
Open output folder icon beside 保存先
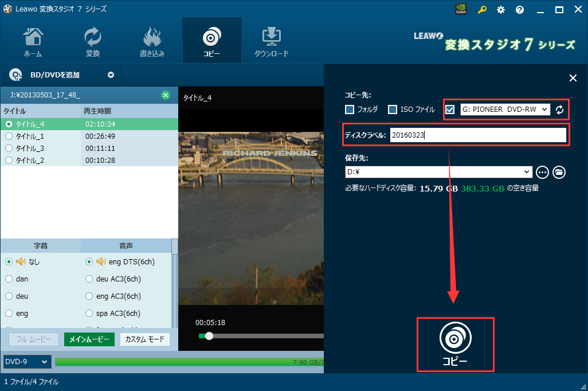(559, 172)
